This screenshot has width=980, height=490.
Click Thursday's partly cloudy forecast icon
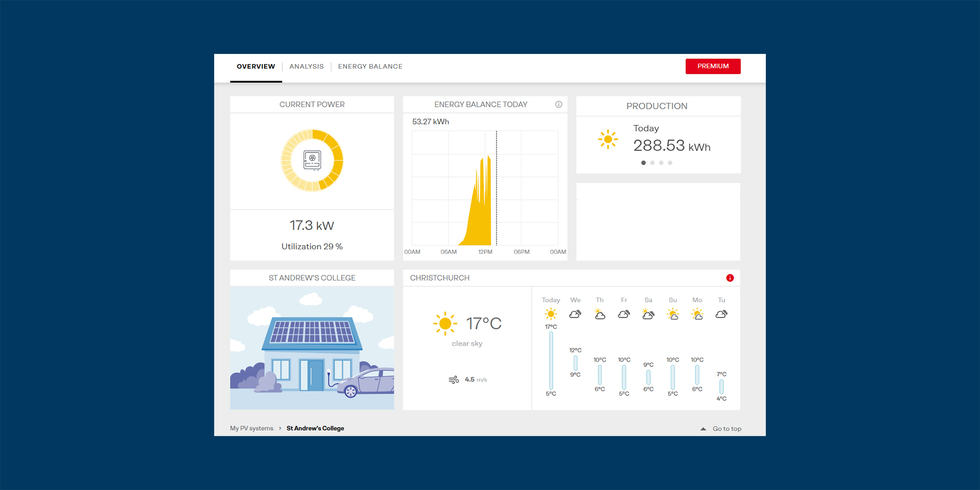(600, 314)
